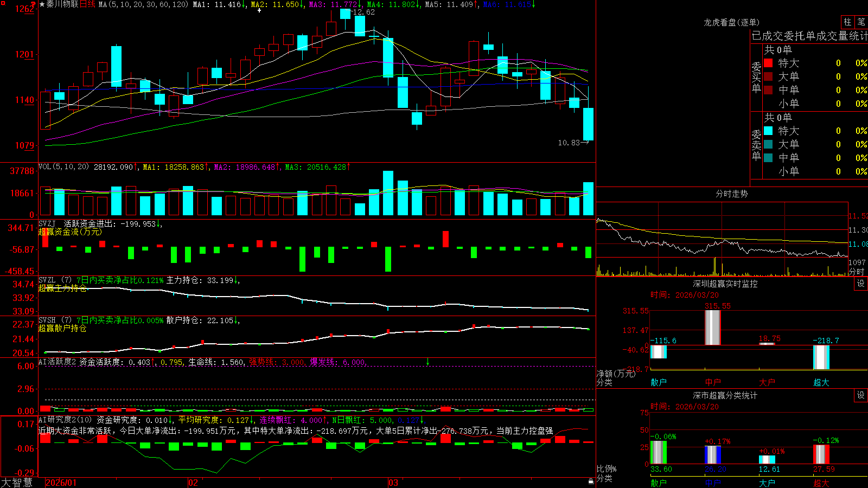Open 设 settings for 深市超赢分类统计
This screenshot has width=868, height=488.
(861, 395)
